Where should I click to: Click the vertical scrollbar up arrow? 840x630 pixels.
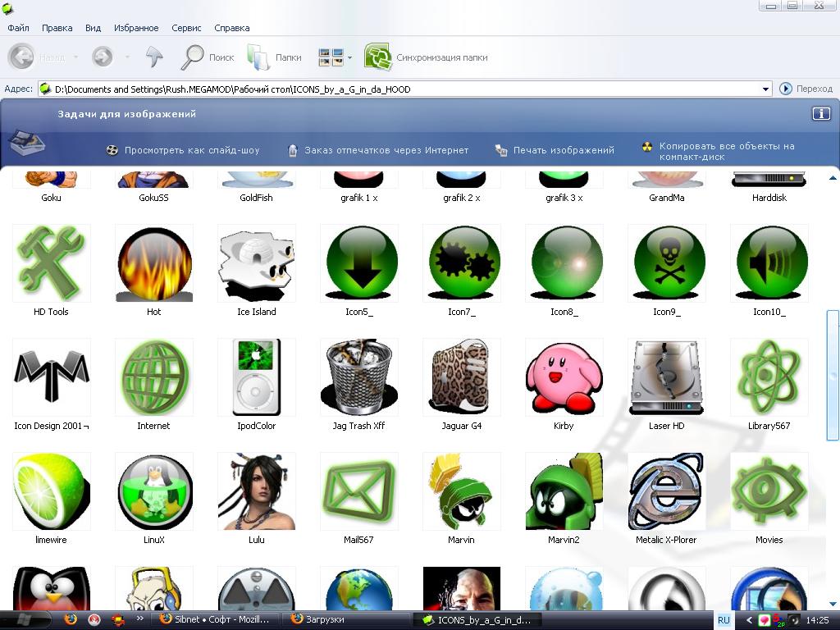click(833, 178)
